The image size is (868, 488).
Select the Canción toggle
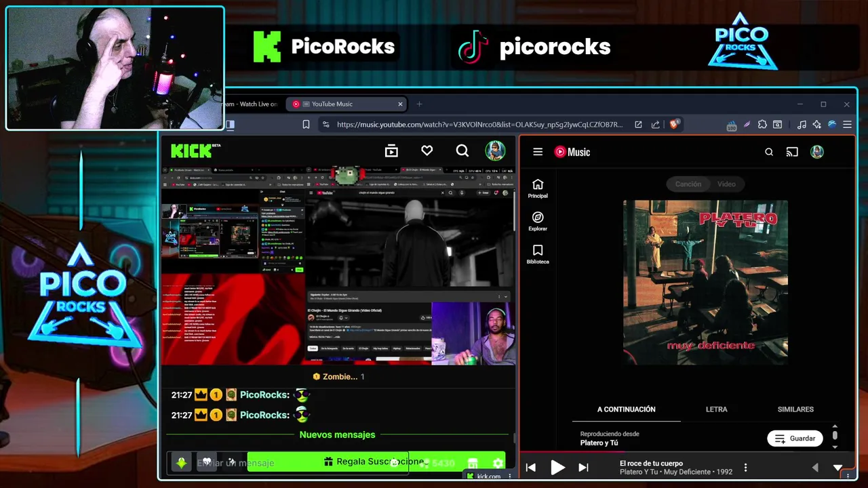pos(688,184)
